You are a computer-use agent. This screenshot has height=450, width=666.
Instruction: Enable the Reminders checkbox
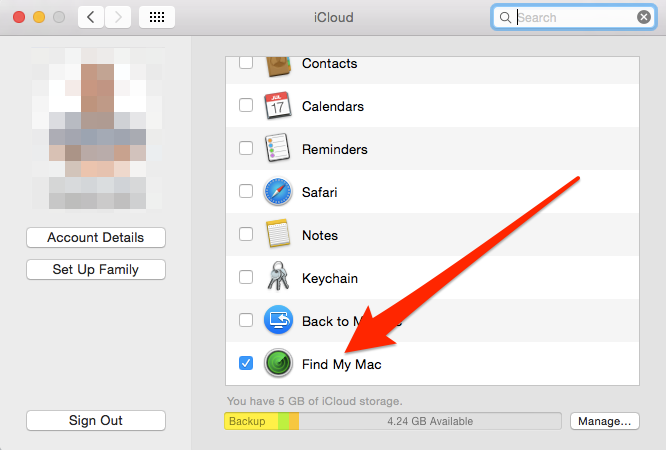[246, 148]
